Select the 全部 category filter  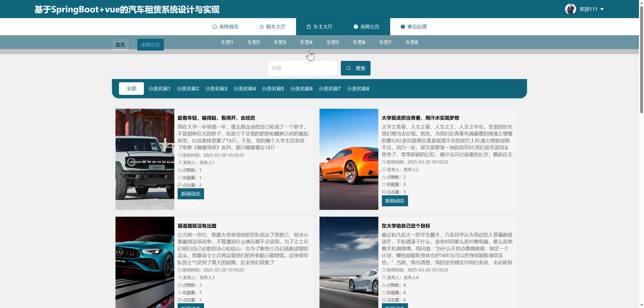131,89
